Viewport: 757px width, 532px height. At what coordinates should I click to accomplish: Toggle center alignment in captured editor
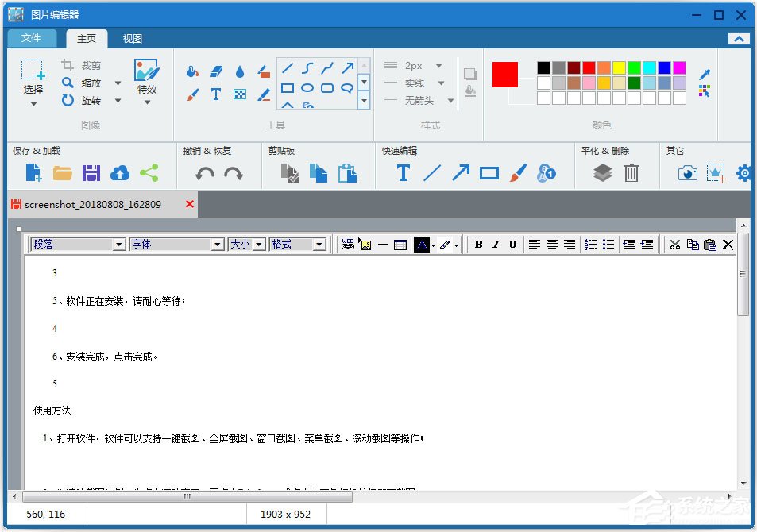tap(552, 245)
